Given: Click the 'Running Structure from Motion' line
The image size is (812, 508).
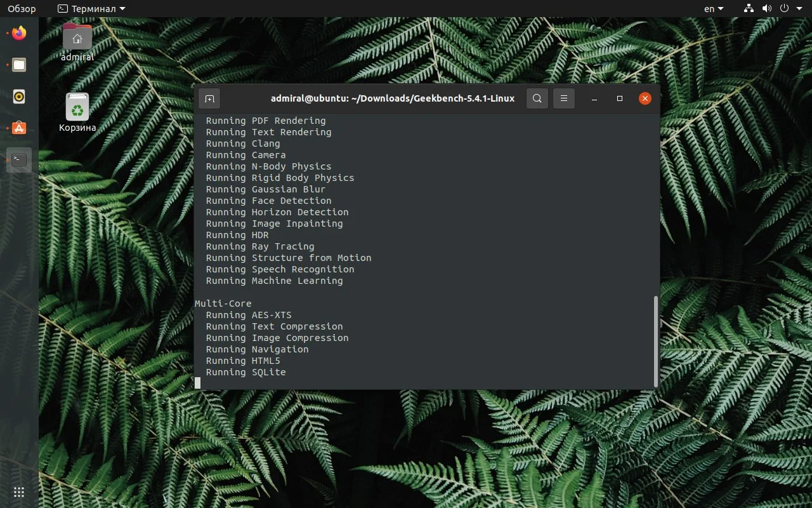Looking at the screenshot, I should click(289, 258).
